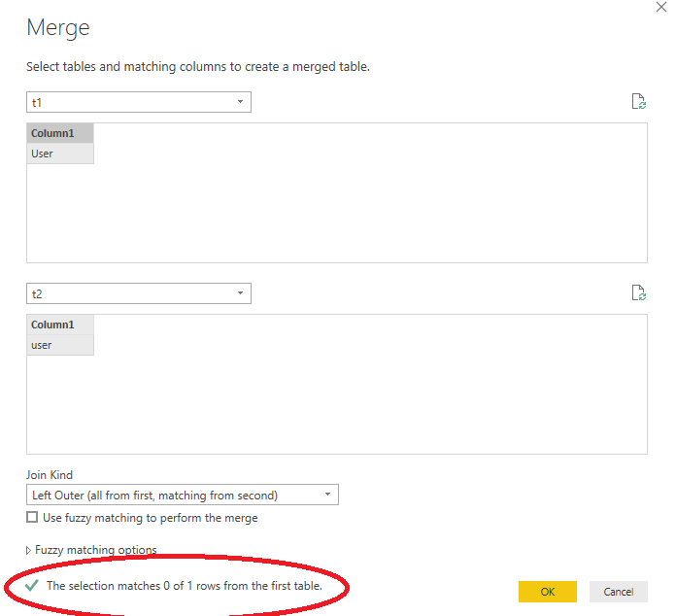Click the 'user' cell in t2 preview
The width and height of the screenshot is (676, 616).
60,345
